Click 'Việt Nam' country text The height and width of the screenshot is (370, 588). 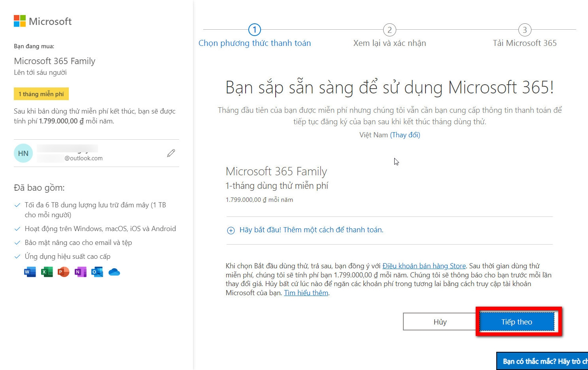click(374, 135)
